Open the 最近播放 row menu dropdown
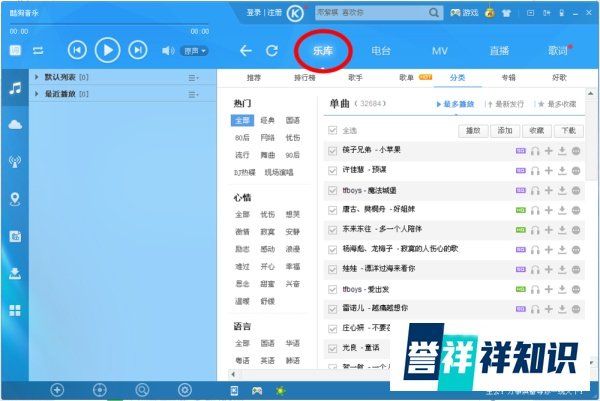The height and width of the screenshot is (401, 600). [x=193, y=95]
